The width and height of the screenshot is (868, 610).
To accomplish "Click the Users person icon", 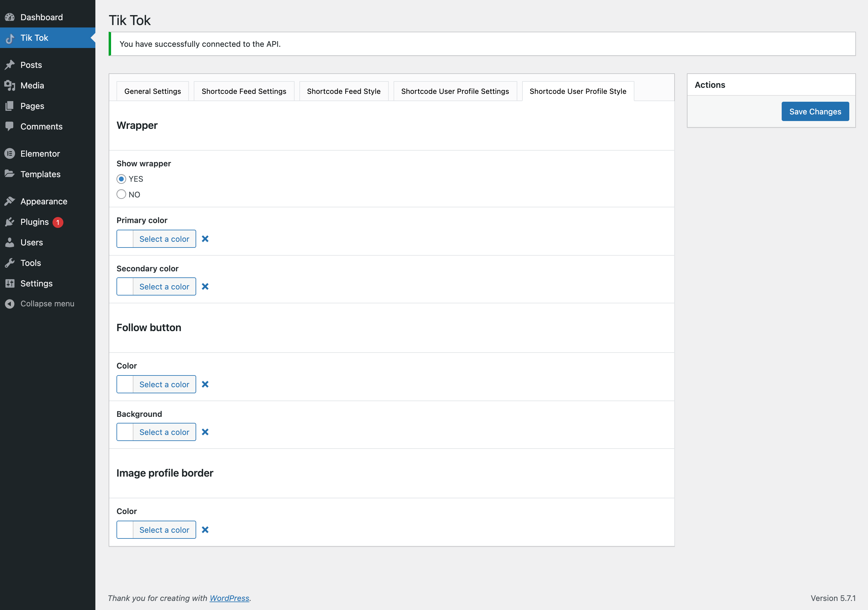I will [x=10, y=242].
